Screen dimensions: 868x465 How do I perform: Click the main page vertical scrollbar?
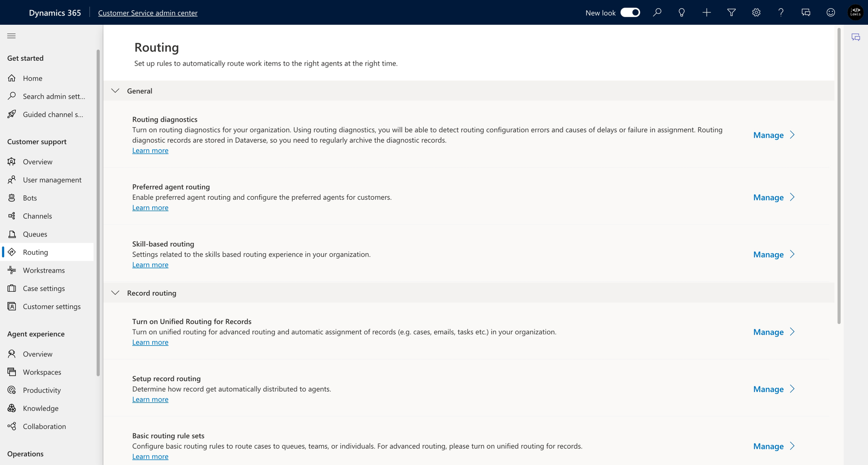pyautogui.click(x=839, y=176)
